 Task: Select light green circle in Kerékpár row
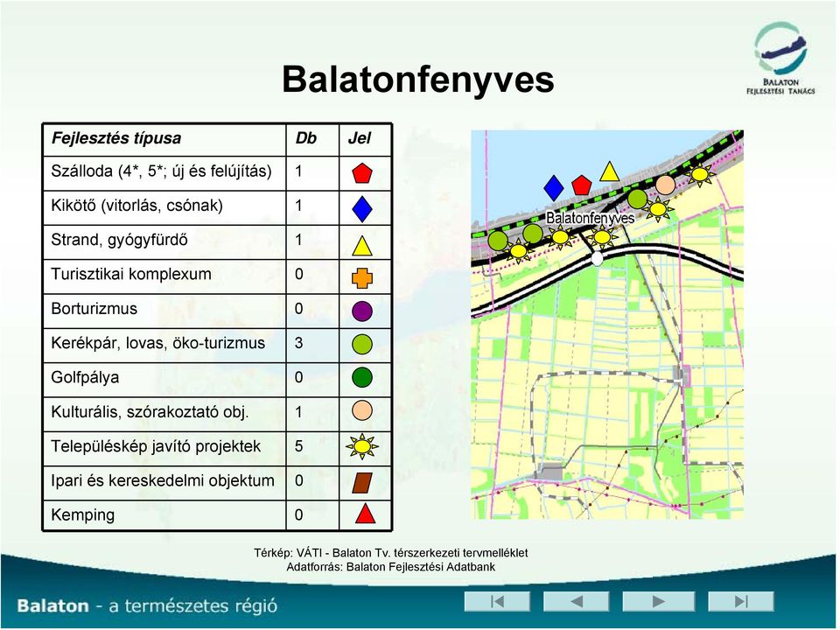click(362, 344)
